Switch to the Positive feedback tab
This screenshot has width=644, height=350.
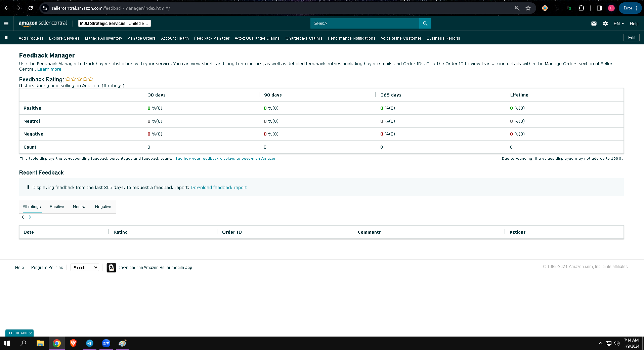[x=57, y=207]
